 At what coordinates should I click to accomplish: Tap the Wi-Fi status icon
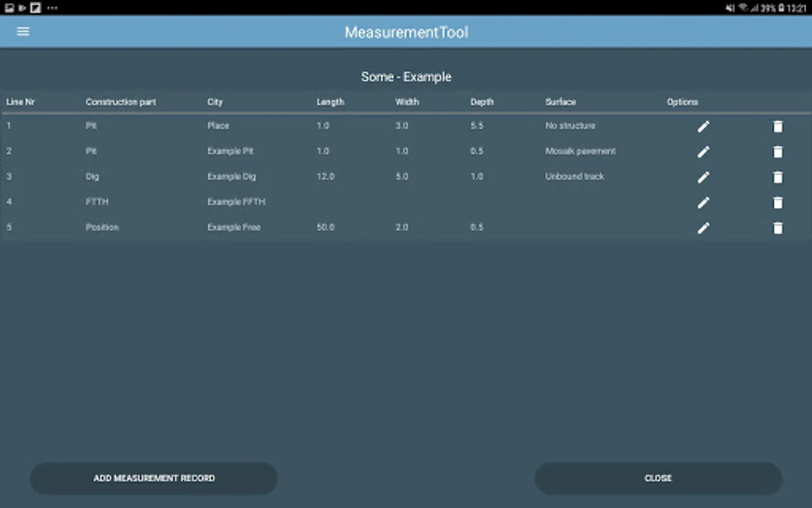point(743,8)
